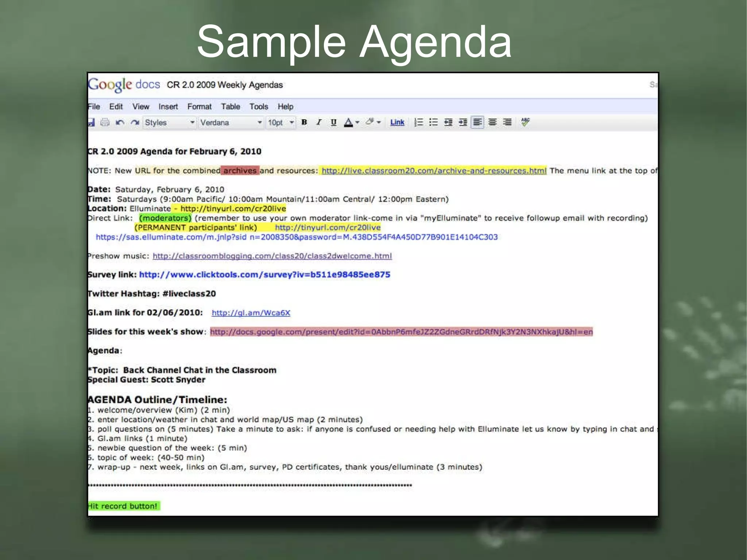Undo the last action
747x560 pixels.
tap(120, 122)
